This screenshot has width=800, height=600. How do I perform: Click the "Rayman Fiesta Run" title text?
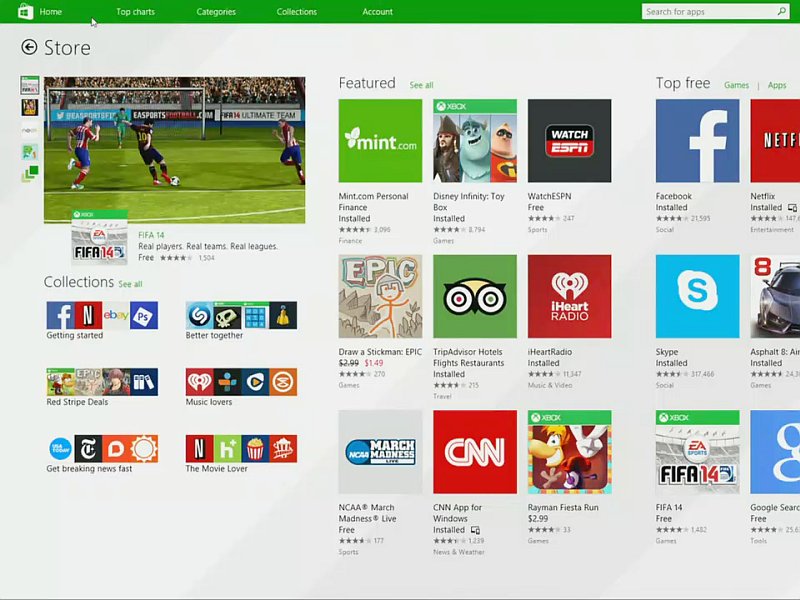tap(563, 508)
